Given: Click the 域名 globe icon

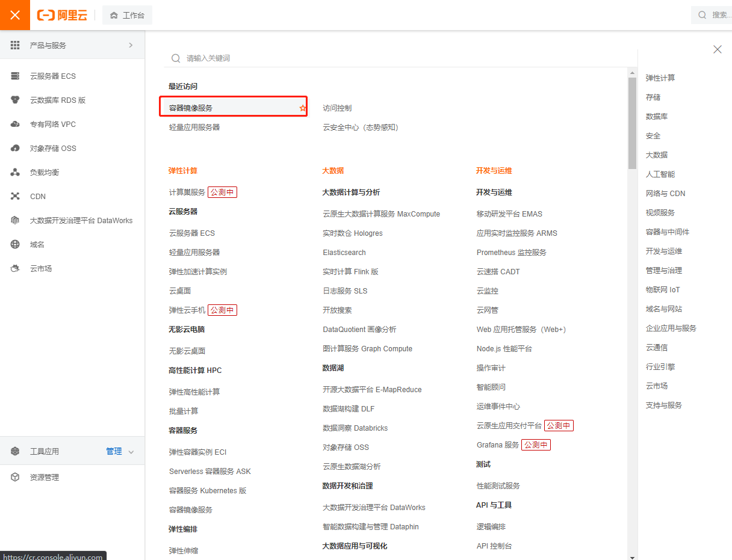Looking at the screenshot, I should point(16,244).
